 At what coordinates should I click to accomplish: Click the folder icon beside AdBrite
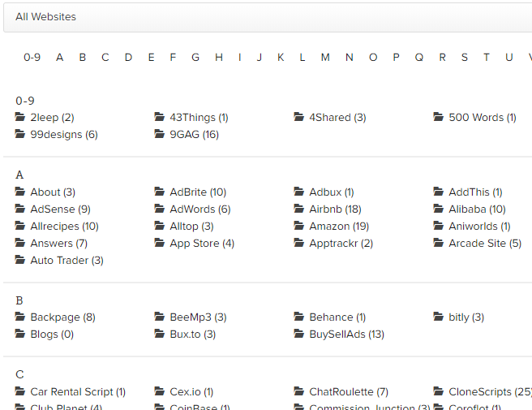point(160,192)
